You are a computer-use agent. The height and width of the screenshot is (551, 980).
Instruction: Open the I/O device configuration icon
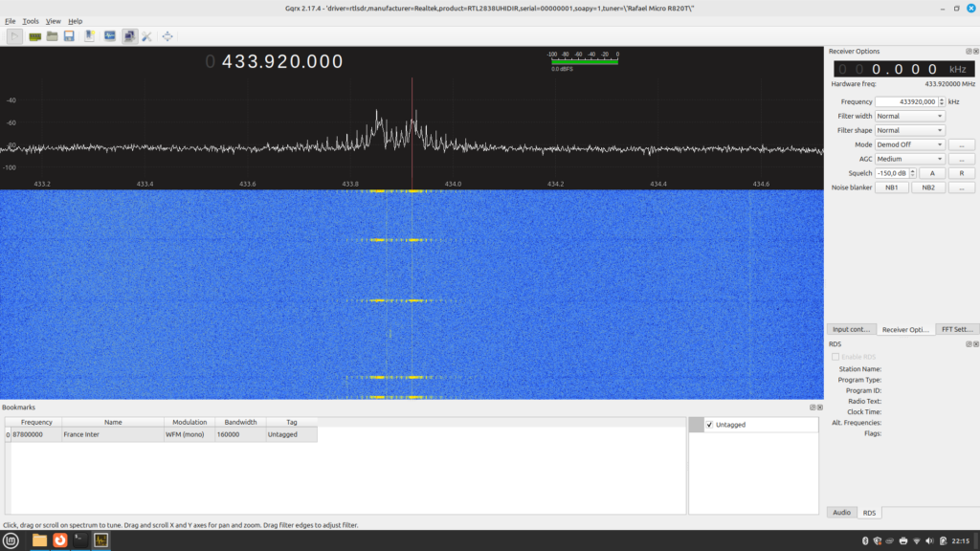coord(34,36)
